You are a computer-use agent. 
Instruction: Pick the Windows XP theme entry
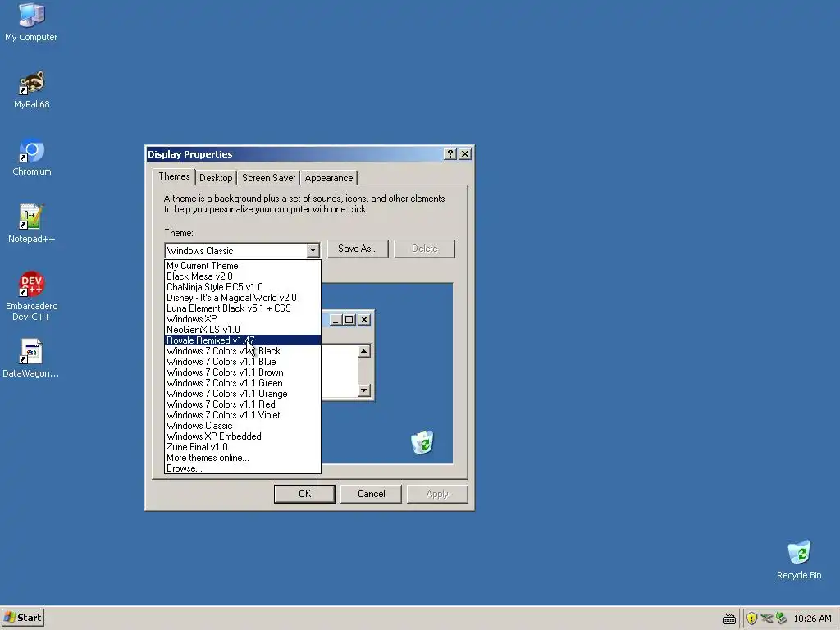(x=243, y=319)
